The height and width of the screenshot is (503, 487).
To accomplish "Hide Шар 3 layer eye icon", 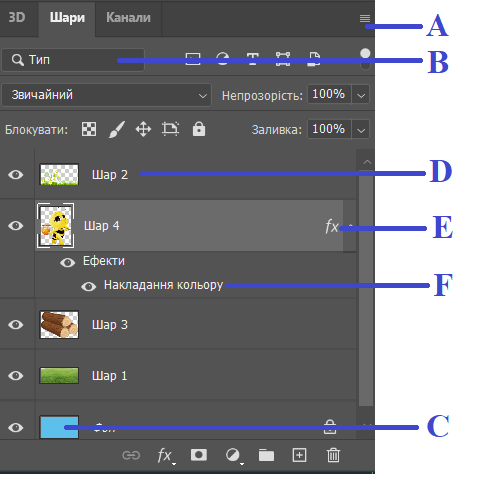I will (x=16, y=324).
